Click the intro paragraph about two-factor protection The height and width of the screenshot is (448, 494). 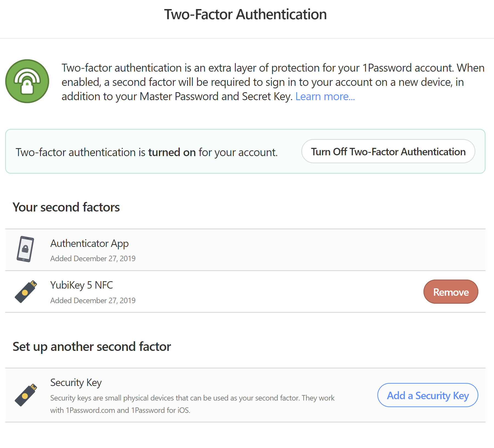click(x=273, y=82)
